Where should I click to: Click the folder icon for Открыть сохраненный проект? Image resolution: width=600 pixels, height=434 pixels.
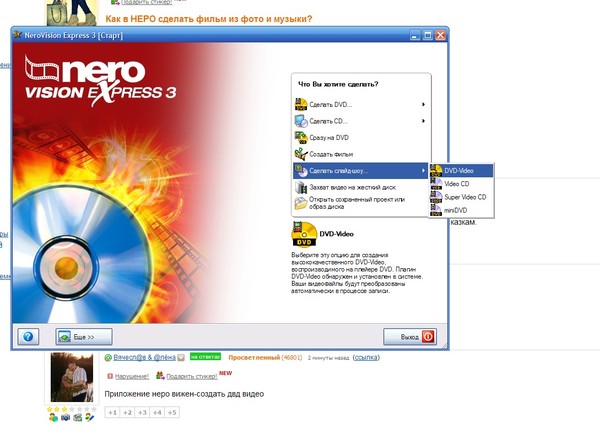pos(301,203)
